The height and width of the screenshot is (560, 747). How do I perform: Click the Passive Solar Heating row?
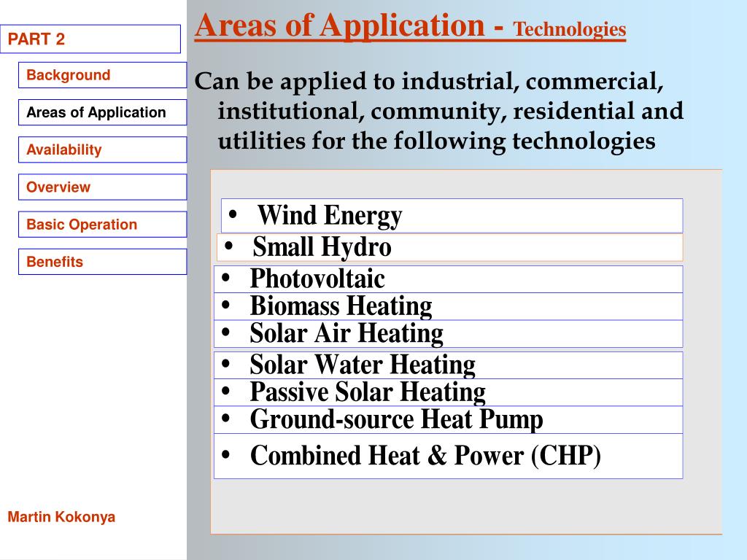coord(449,392)
